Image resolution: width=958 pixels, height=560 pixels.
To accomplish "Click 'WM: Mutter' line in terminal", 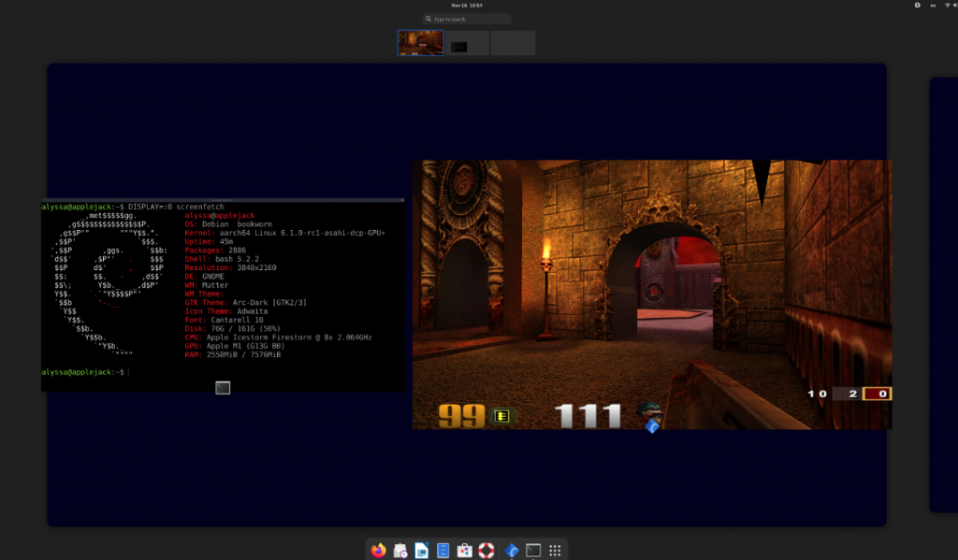I will click(207, 284).
